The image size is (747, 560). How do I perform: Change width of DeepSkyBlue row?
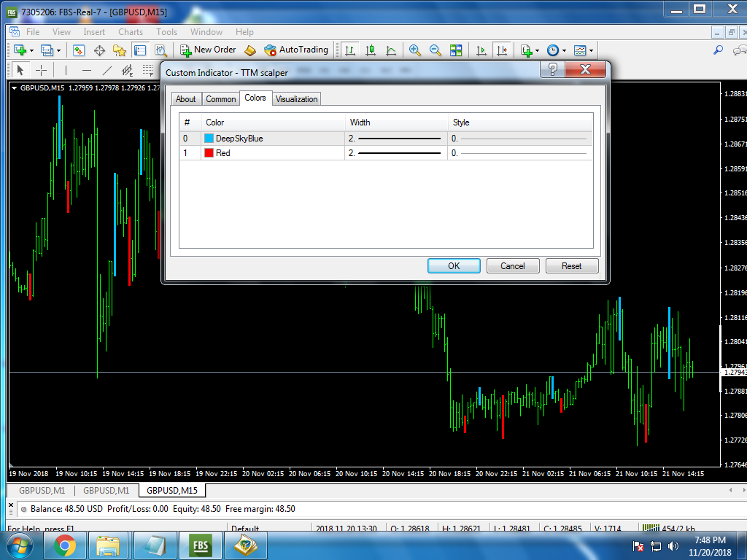click(x=396, y=139)
